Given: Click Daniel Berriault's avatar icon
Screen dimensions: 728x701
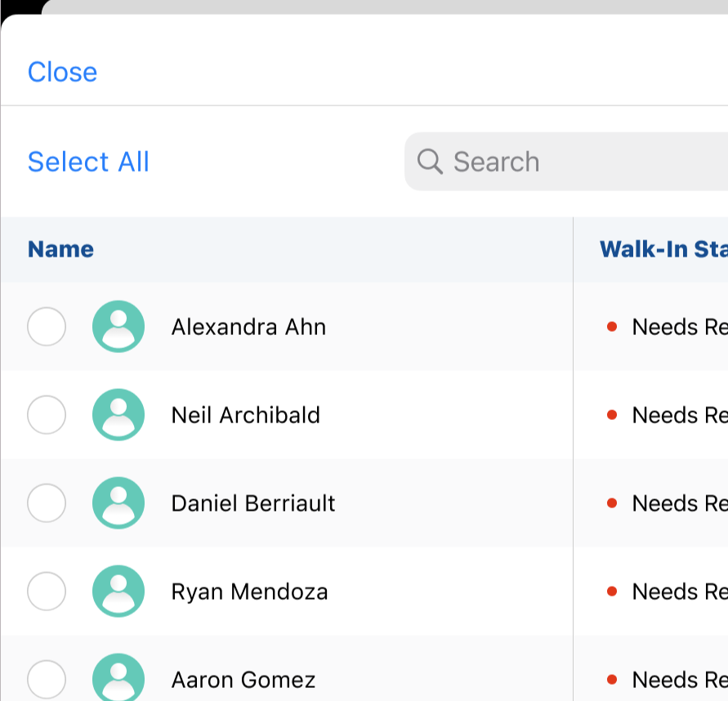Looking at the screenshot, I should click(x=118, y=503).
